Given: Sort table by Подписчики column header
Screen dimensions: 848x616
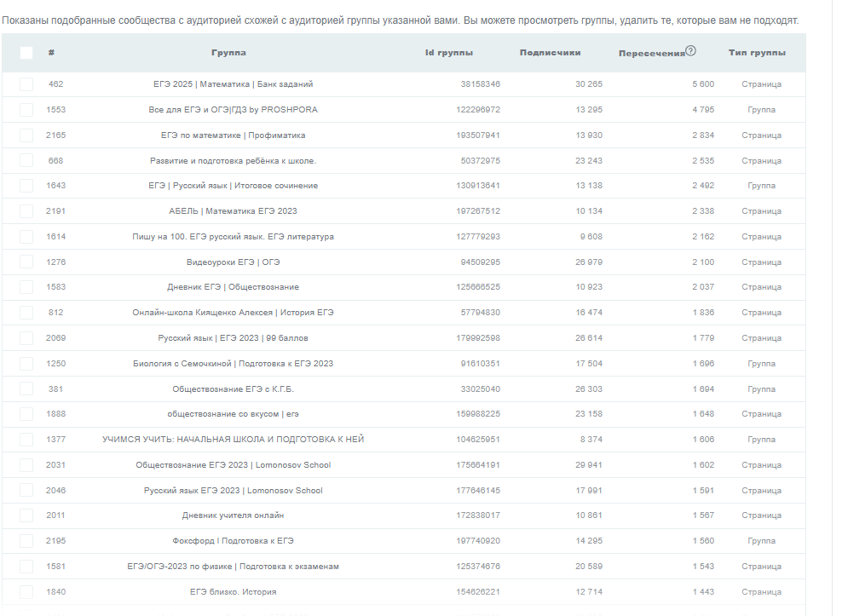Looking at the screenshot, I should pyautogui.click(x=550, y=53).
